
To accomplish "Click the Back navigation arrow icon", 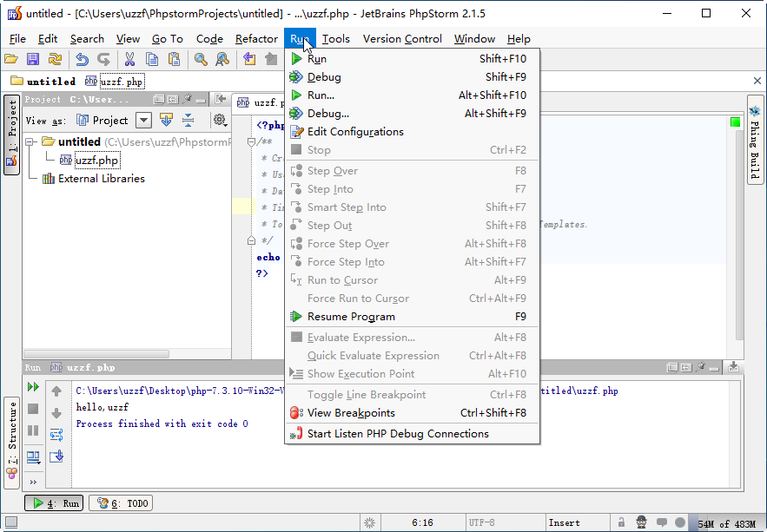I will click(x=249, y=60).
